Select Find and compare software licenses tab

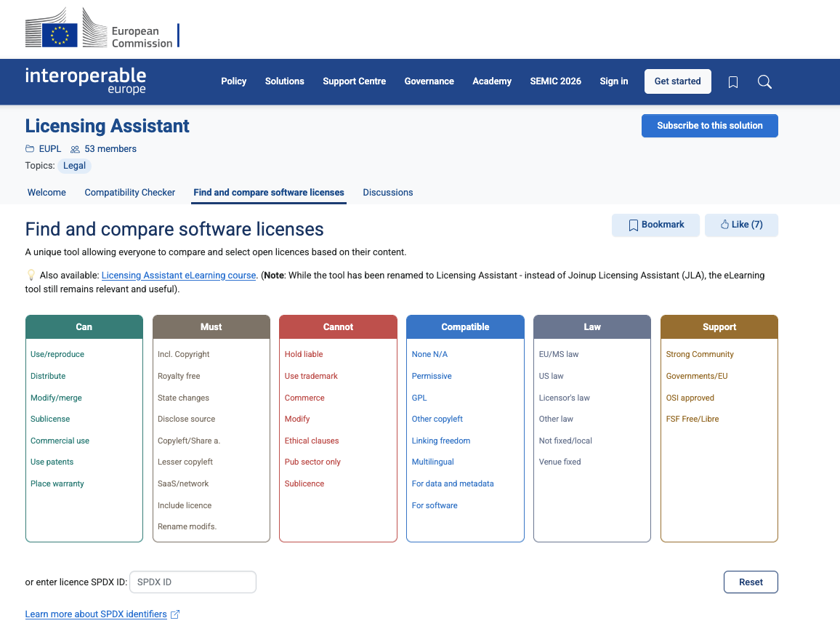point(269,193)
